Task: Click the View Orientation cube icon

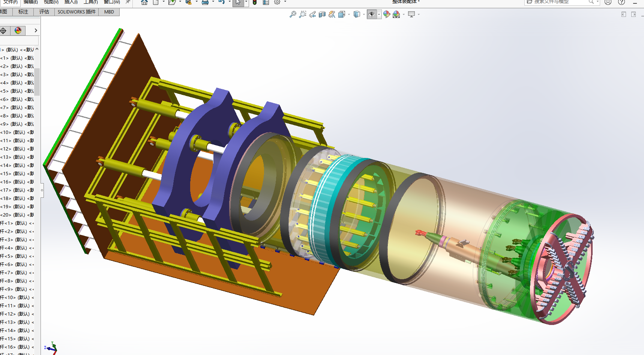Action: point(342,14)
